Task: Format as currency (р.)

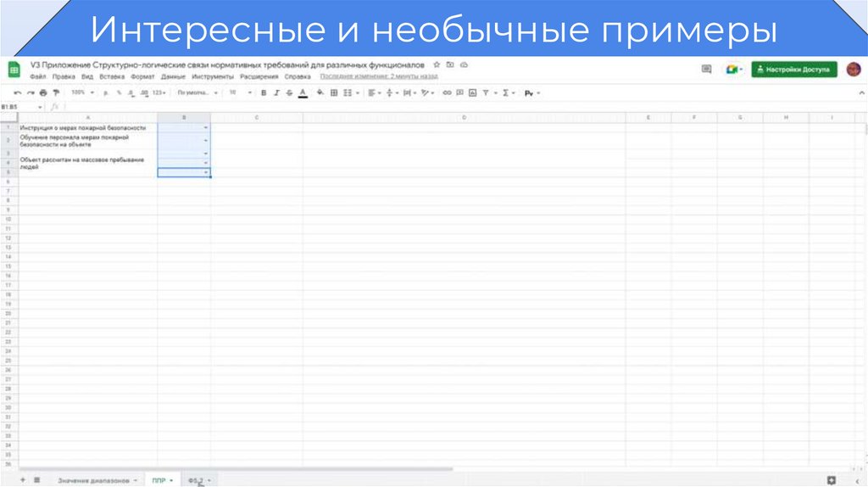Action: [106, 93]
